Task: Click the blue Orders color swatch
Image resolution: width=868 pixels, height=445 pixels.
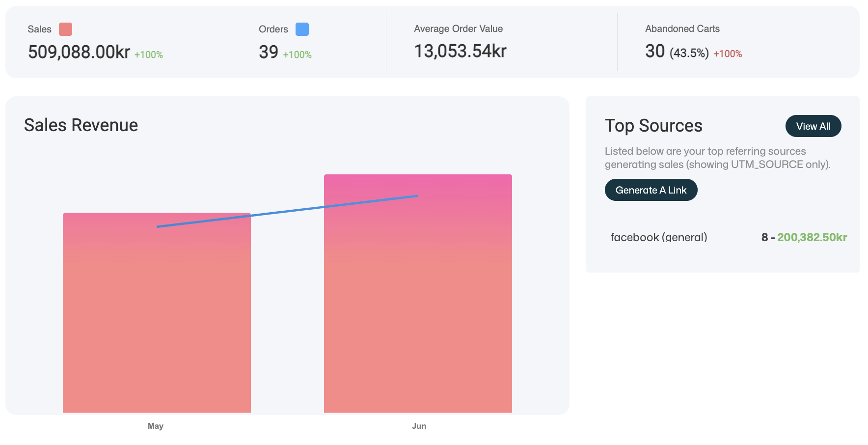Action: (x=302, y=29)
